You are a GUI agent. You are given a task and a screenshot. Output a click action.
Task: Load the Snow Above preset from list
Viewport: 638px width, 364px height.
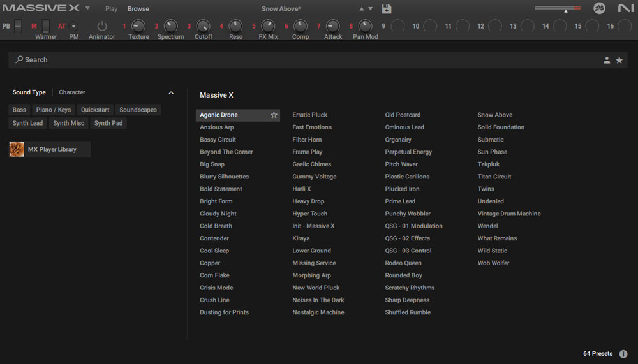click(495, 115)
